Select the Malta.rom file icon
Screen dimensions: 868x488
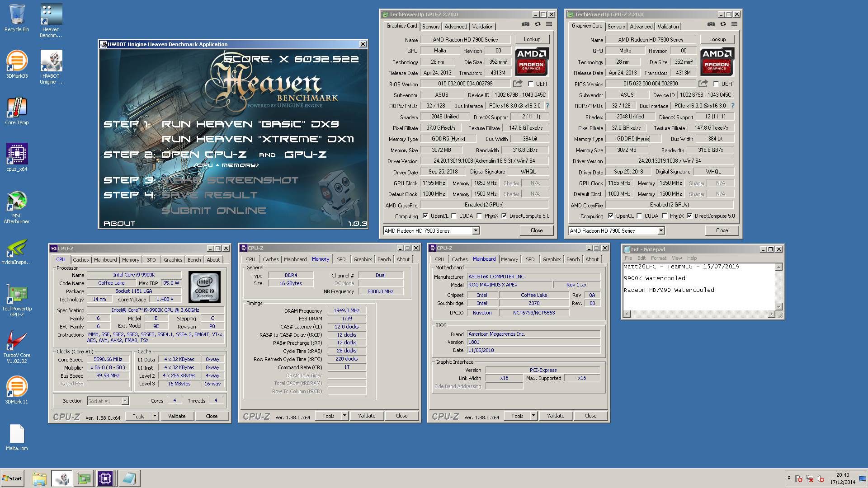coord(17,437)
